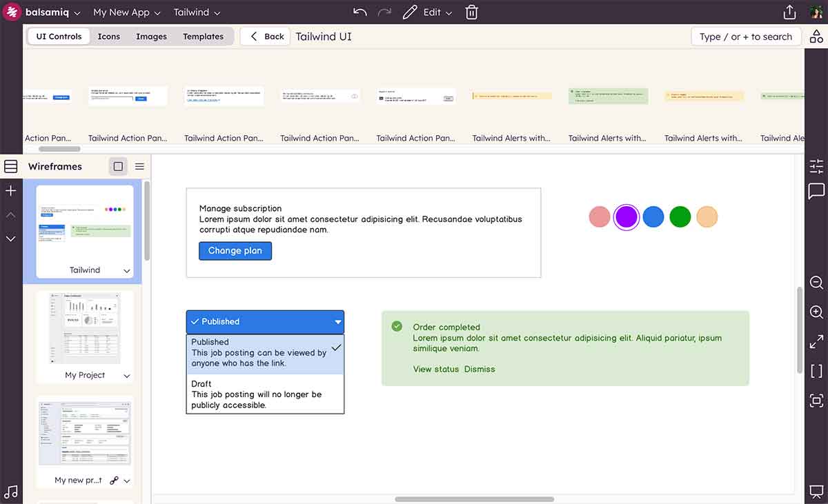Image resolution: width=828 pixels, height=504 pixels.
Task: Open the Published status dropdown
Action: 265,321
